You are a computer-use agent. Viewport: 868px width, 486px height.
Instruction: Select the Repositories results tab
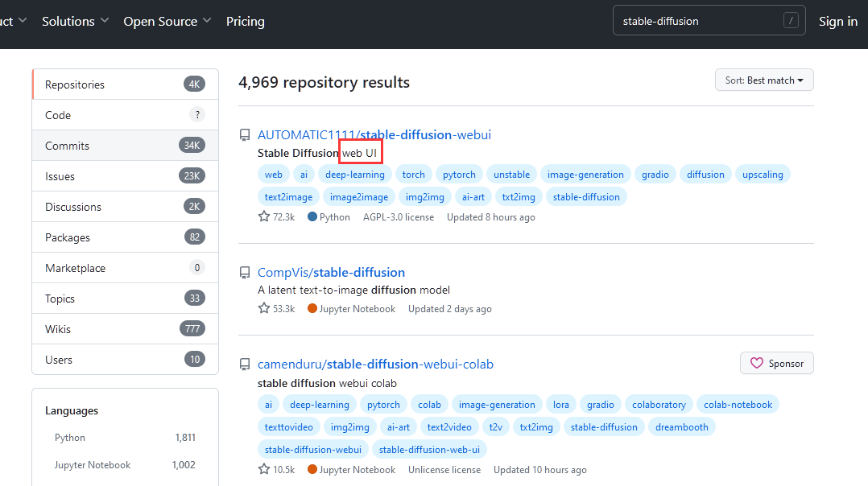point(126,84)
